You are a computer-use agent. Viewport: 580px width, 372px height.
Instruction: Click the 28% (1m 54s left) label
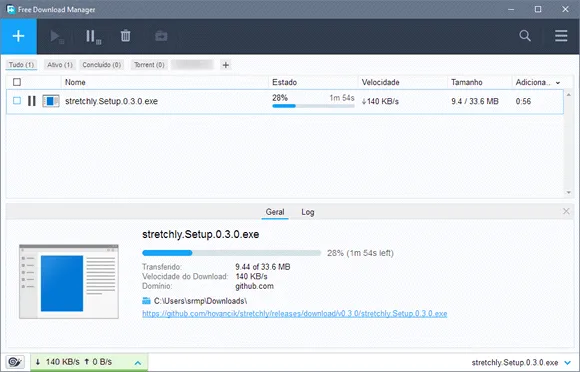tap(360, 253)
